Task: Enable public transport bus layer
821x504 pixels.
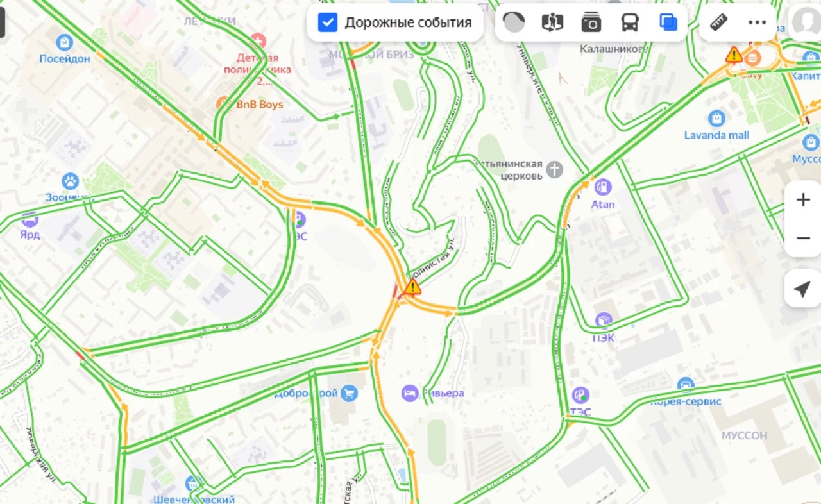Action: pos(630,22)
